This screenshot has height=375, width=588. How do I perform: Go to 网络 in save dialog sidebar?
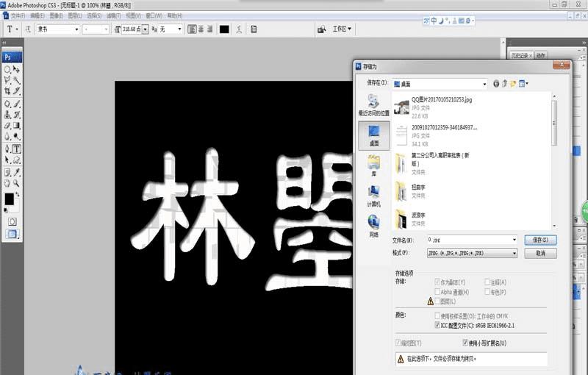pyautogui.click(x=374, y=226)
